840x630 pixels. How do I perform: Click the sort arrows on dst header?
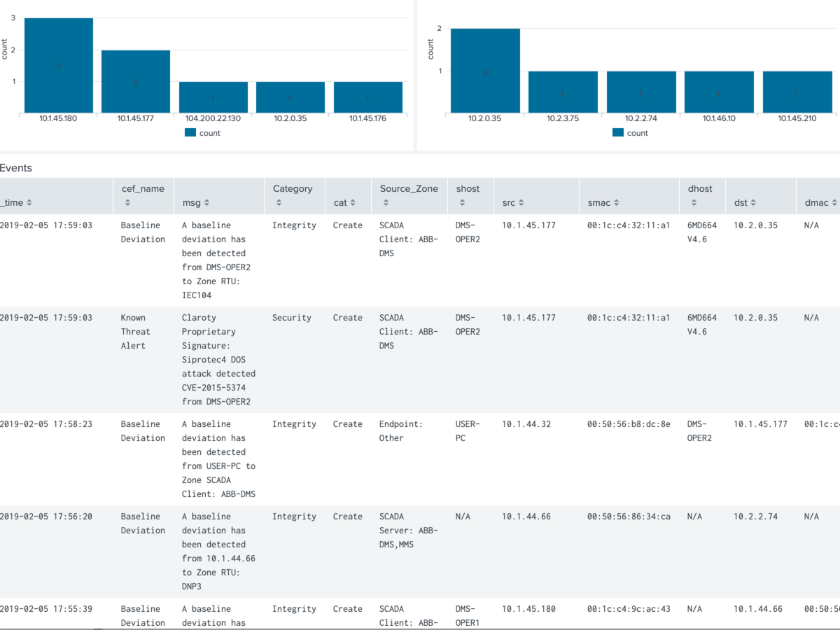click(752, 203)
